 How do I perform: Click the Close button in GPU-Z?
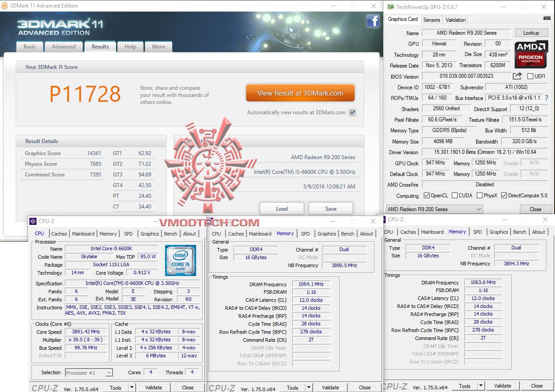[535, 209]
